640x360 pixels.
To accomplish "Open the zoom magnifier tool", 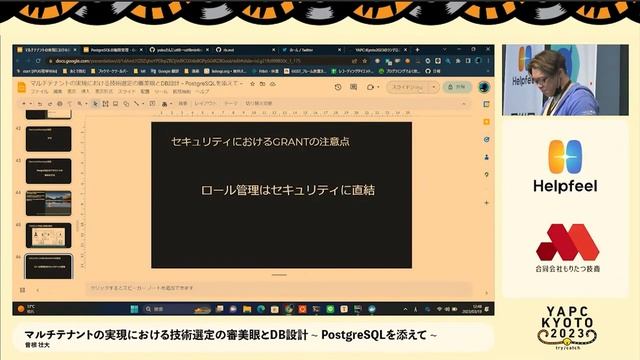I will (80, 104).
